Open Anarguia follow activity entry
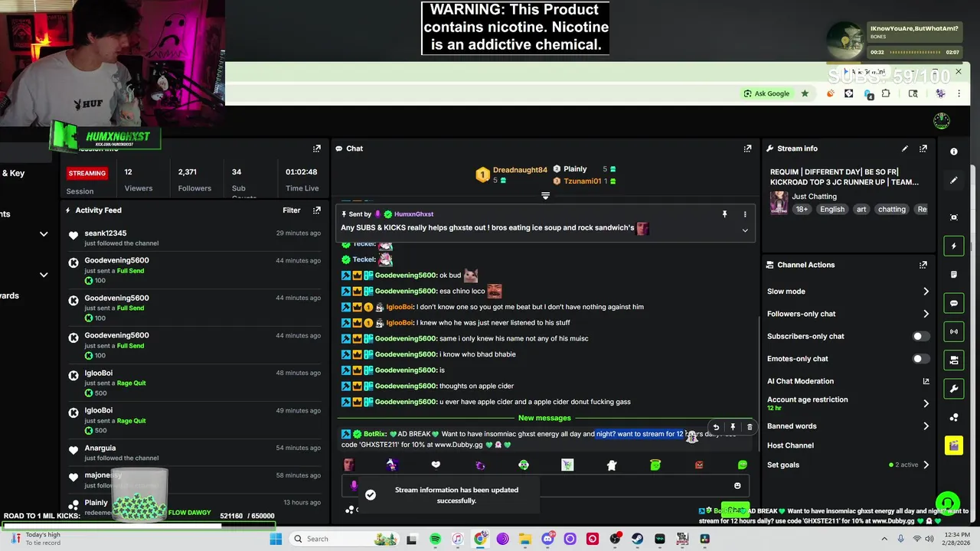 194,453
